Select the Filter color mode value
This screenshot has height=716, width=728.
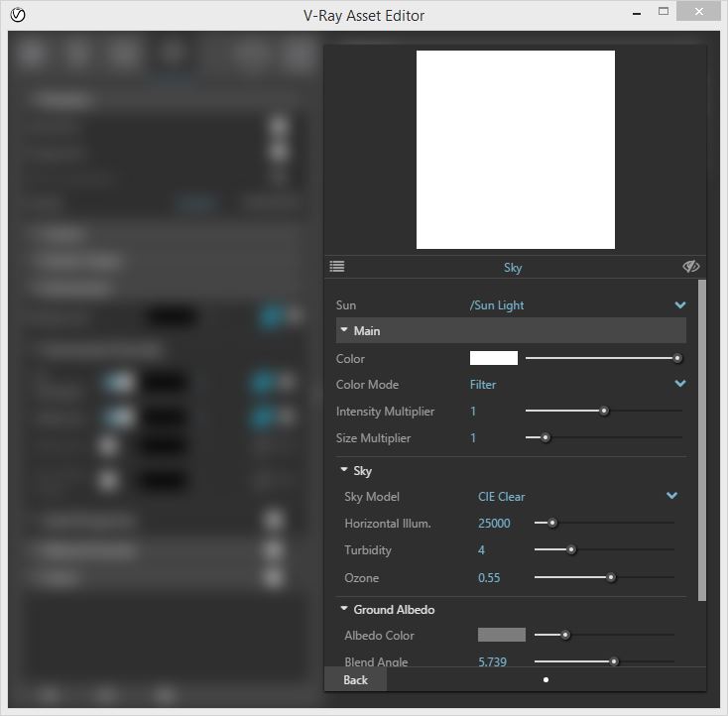[x=483, y=385]
